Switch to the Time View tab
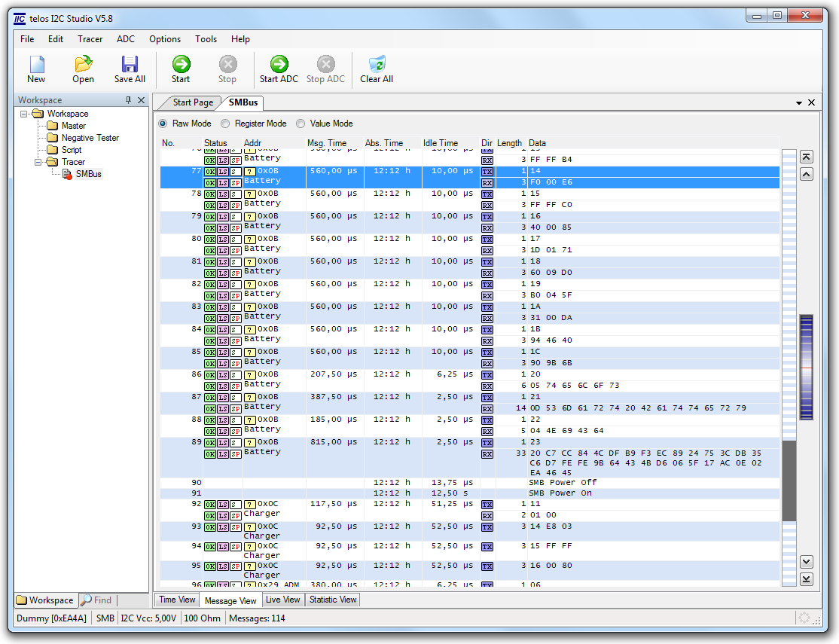This screenshot has width=839, height=644. (177, 600)
